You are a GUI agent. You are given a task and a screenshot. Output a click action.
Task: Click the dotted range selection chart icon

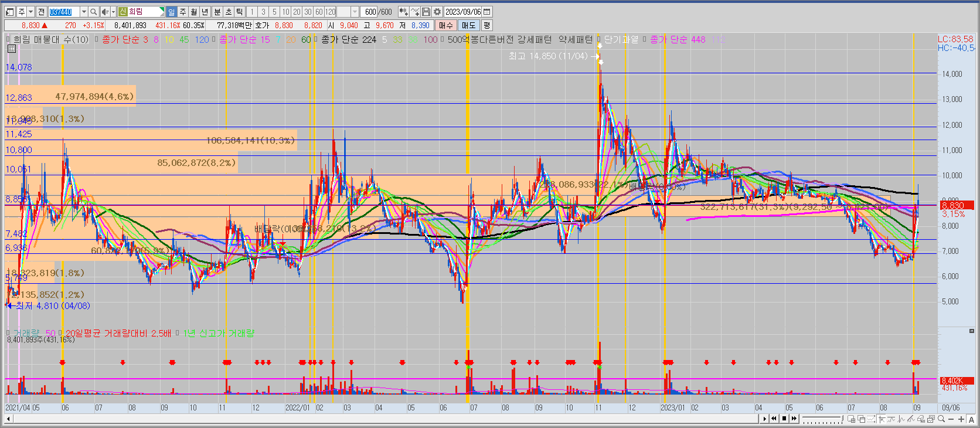point(871,419)
